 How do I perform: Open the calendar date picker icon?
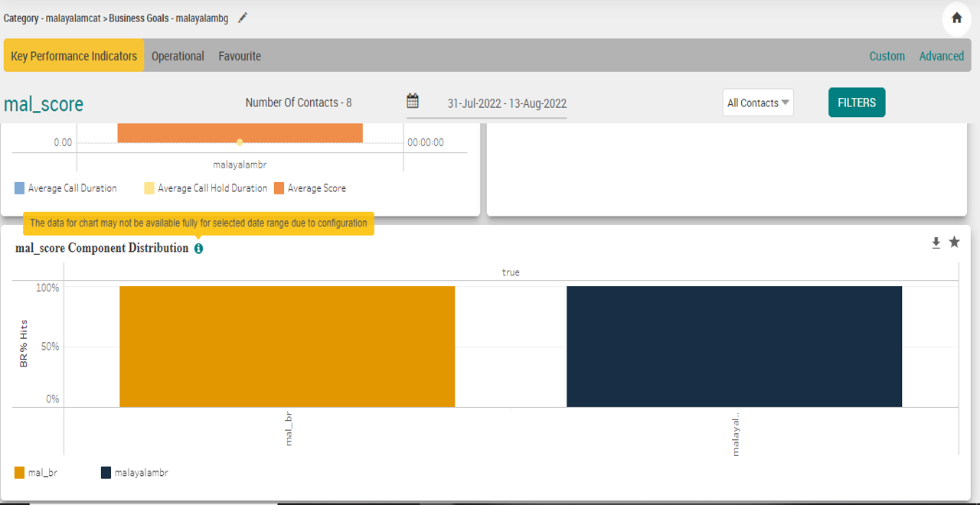click(413, 101)
